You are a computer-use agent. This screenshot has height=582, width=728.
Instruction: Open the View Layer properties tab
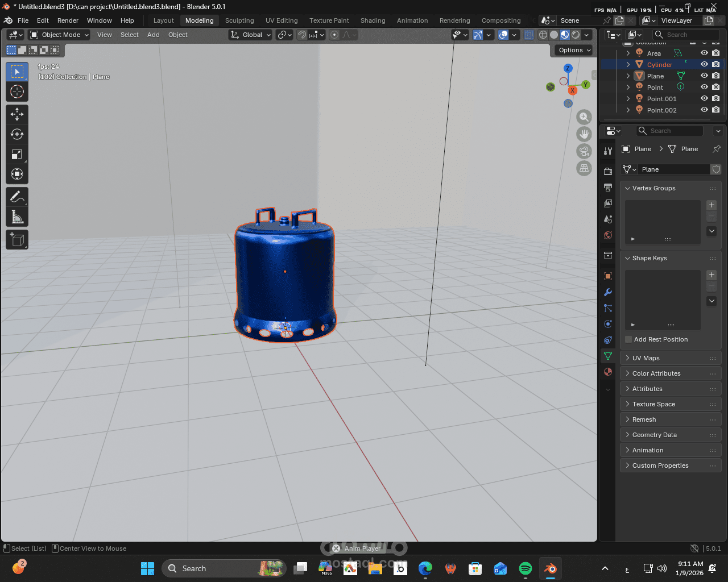(x=608, y=203)
